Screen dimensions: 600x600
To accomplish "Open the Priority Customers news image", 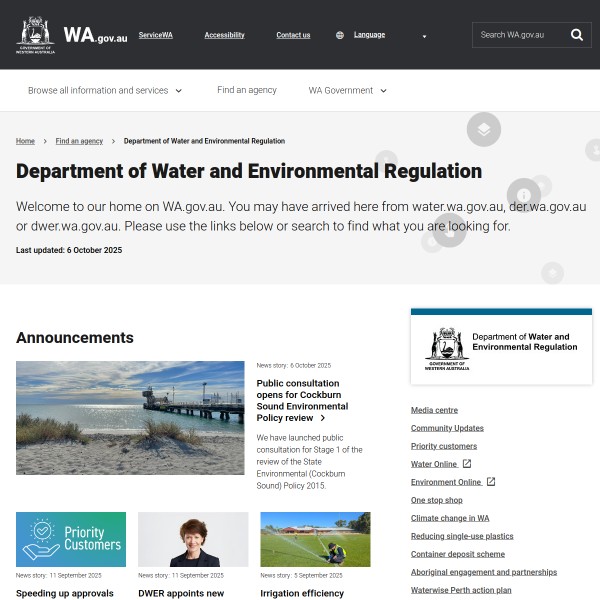I will tap(71, 539).
